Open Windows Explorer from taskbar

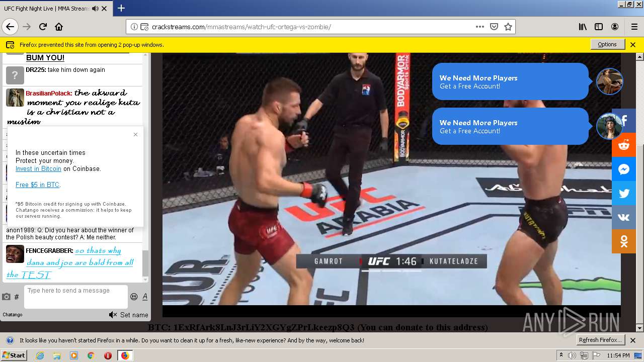57,355
